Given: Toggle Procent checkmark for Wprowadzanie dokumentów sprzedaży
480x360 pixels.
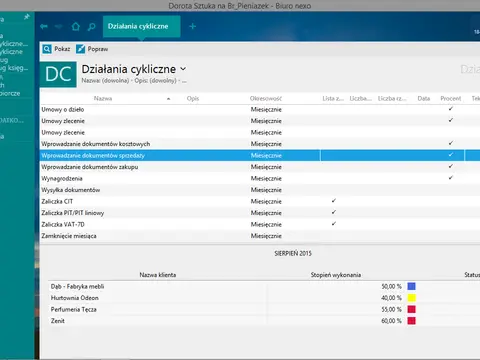Looking at the screenshot, I should (451, 155).
